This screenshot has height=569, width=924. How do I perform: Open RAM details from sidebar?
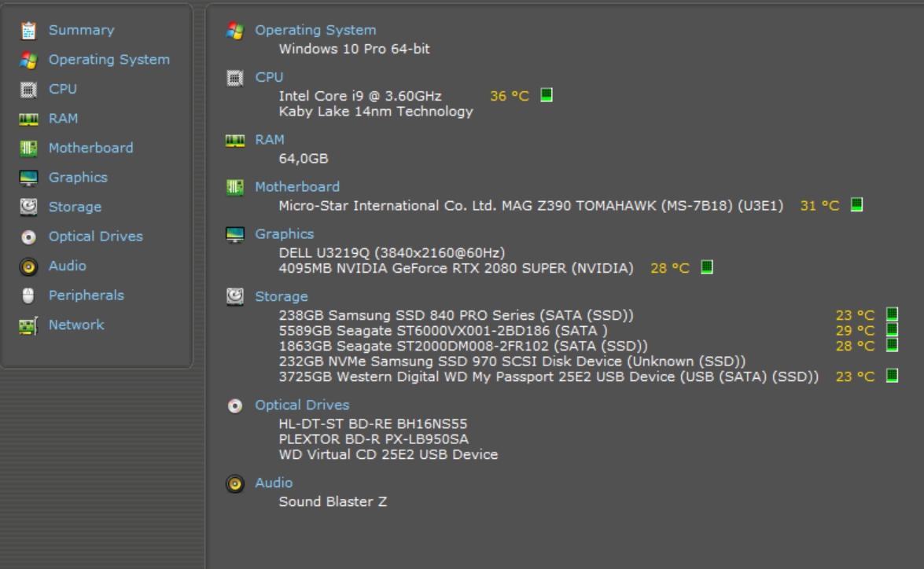pyautogui.click(x=63, y=119)
